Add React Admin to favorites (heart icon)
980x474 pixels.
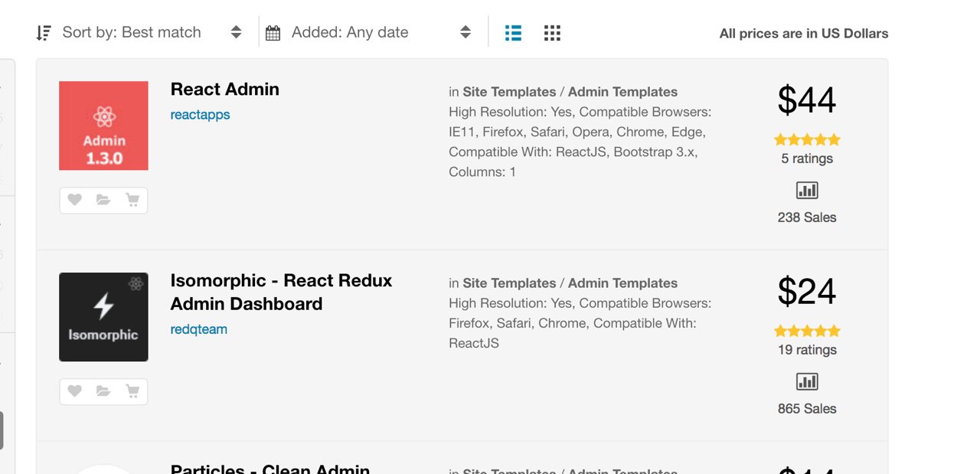(x=74, y=200)
